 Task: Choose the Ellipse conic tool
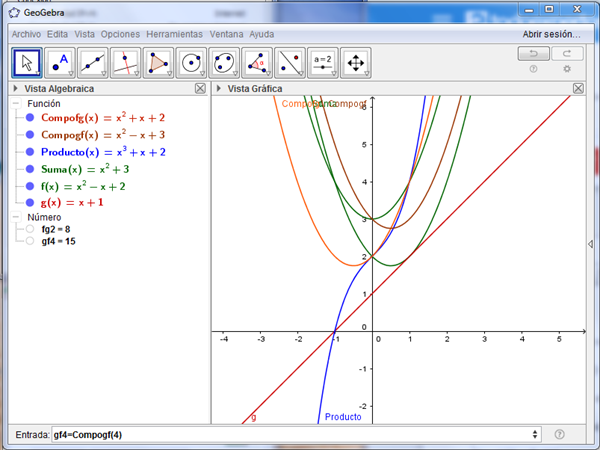(x=225, y=63)
